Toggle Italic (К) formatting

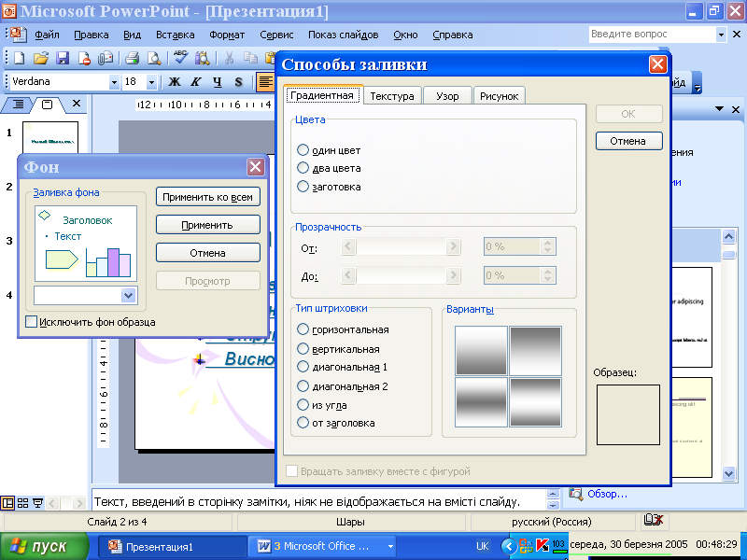[196, 82]
